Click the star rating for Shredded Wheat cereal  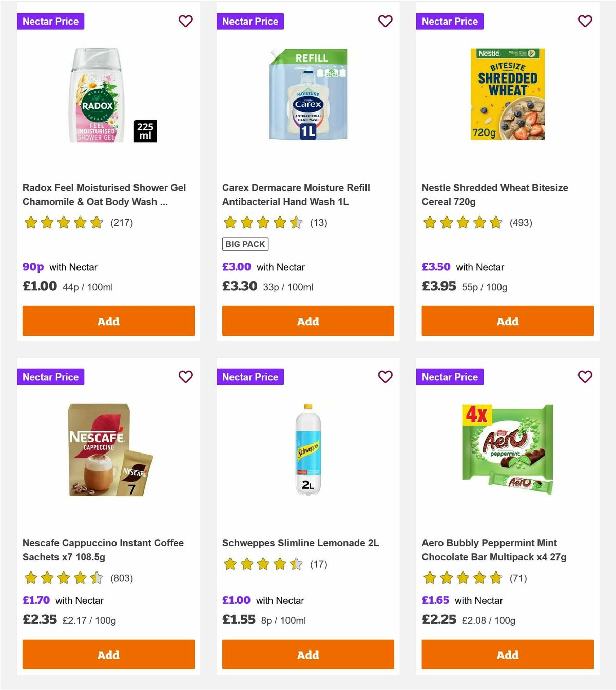point(463,223)
